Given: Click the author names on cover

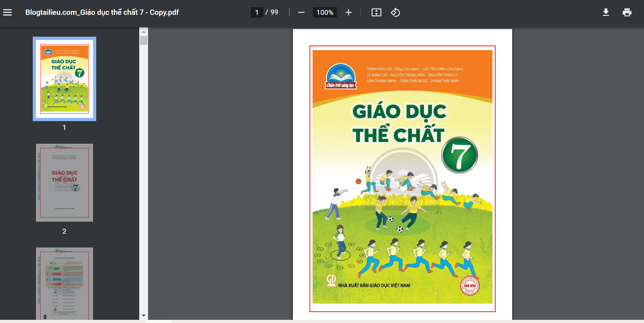Looking at the screenshot, I should pyautogui.click(x=415, y=75).
